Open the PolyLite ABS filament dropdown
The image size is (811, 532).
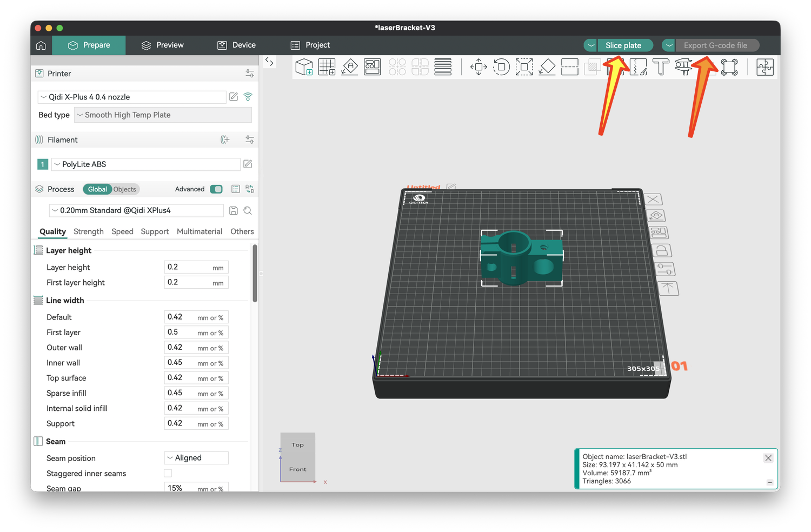(145, 164)
